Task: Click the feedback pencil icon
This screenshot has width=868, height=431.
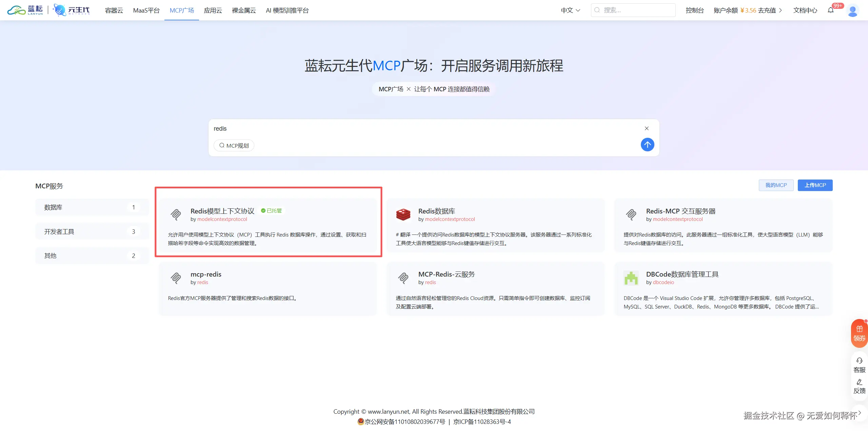Action: point(860,382)
